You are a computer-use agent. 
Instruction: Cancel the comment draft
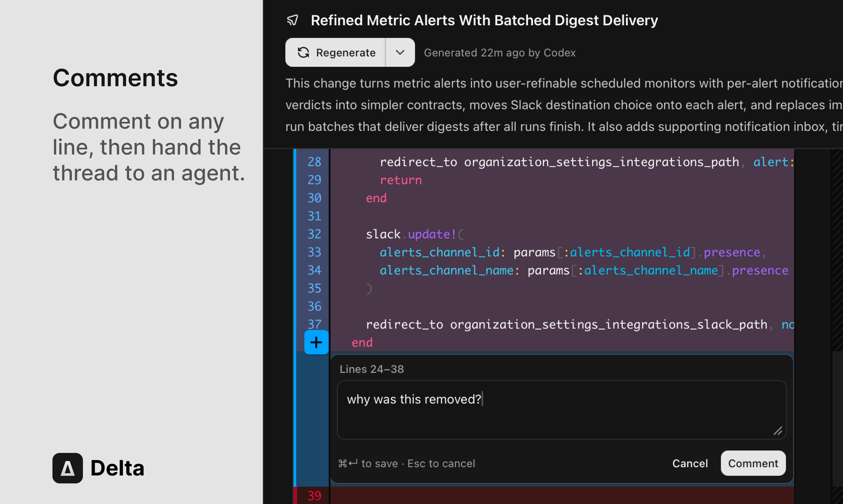click(x=690, y=463)
